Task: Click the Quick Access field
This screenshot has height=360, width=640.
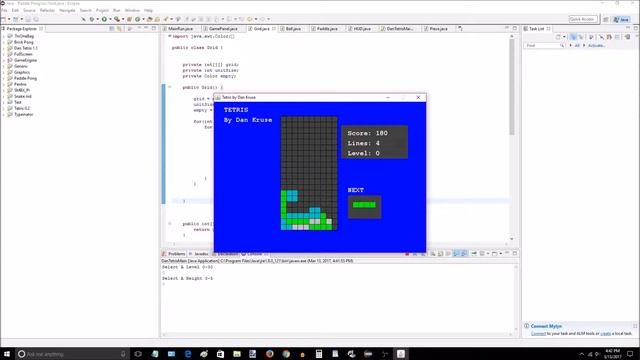Action: 582,19
